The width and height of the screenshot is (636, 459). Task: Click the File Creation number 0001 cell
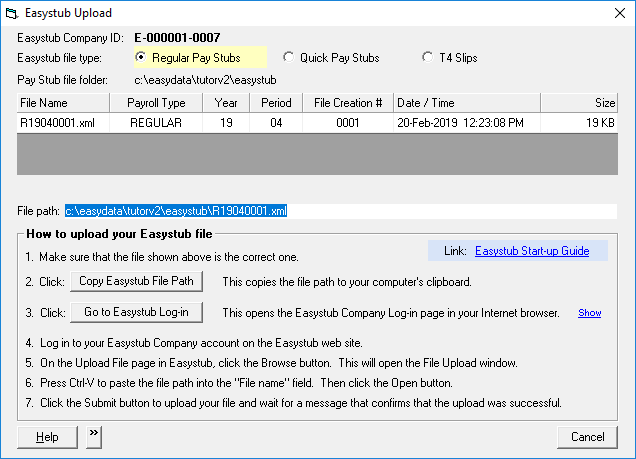(348, 123)
